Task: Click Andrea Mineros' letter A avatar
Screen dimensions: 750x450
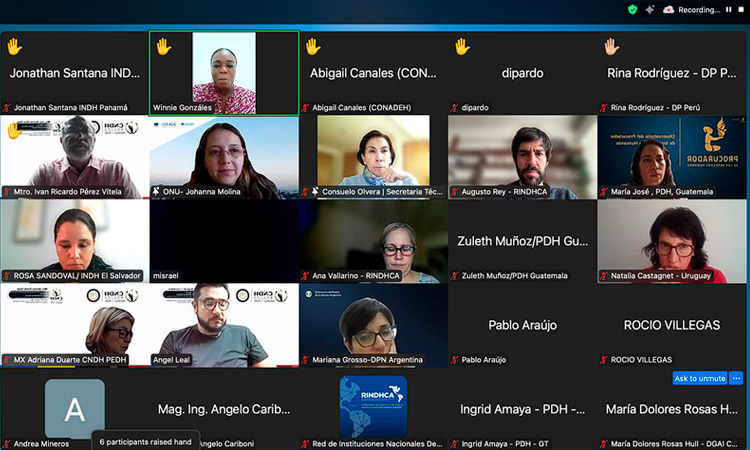Action: (x=74, y=408)
